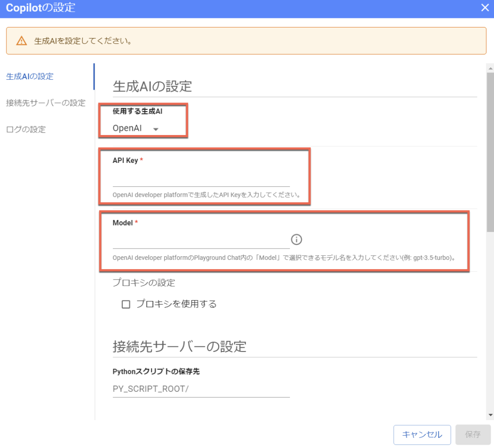Screen dimensions: 494x448
Task: Click the scrollbar down arrow
Action: [x=490, y=415]
